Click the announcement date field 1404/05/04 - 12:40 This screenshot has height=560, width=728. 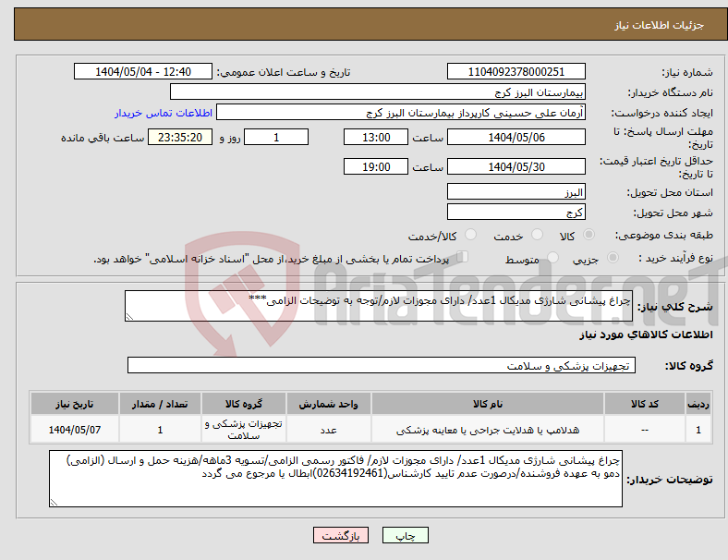click(x=143, y=71)
